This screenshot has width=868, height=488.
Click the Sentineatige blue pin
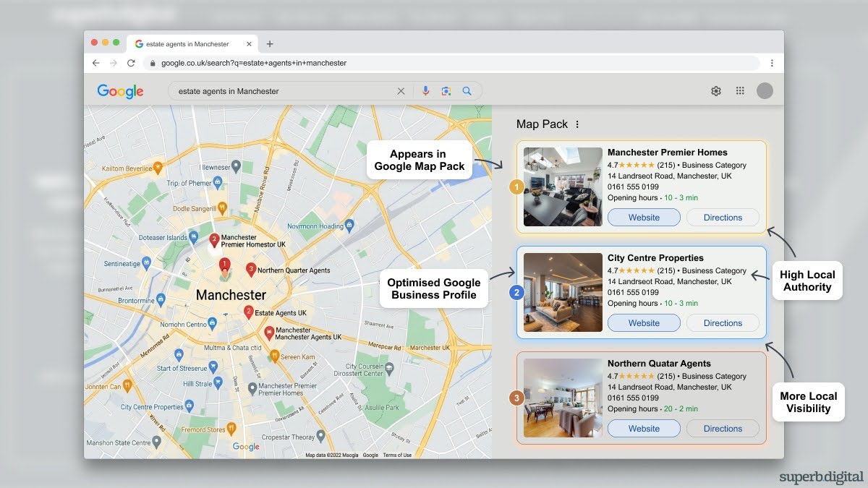coord(146,264)
